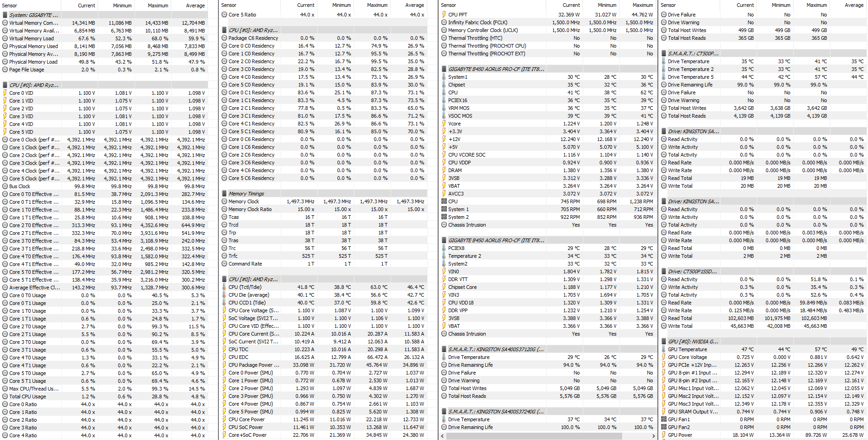This screenshot has width=868, height=440.
Task: Click the fan icon beside System 1 RPM row
Action: point(444,209)
